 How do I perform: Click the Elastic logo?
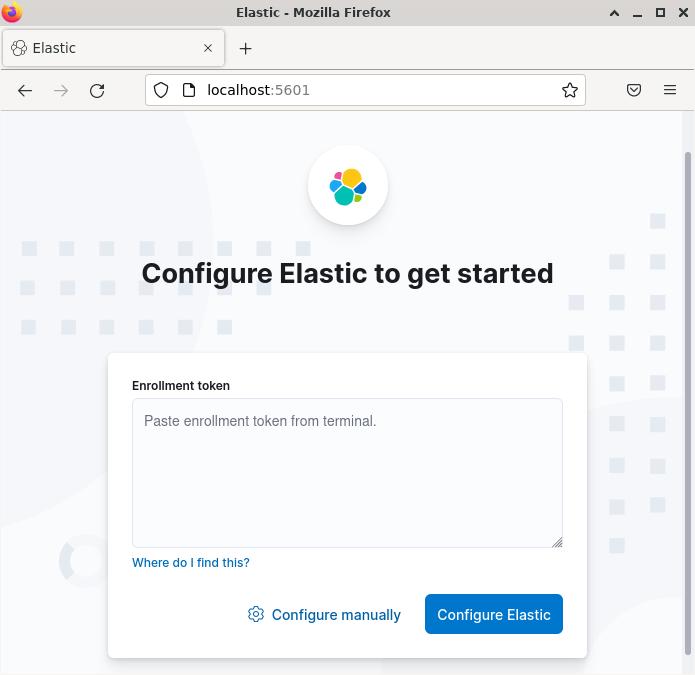(x=348, y=186)
